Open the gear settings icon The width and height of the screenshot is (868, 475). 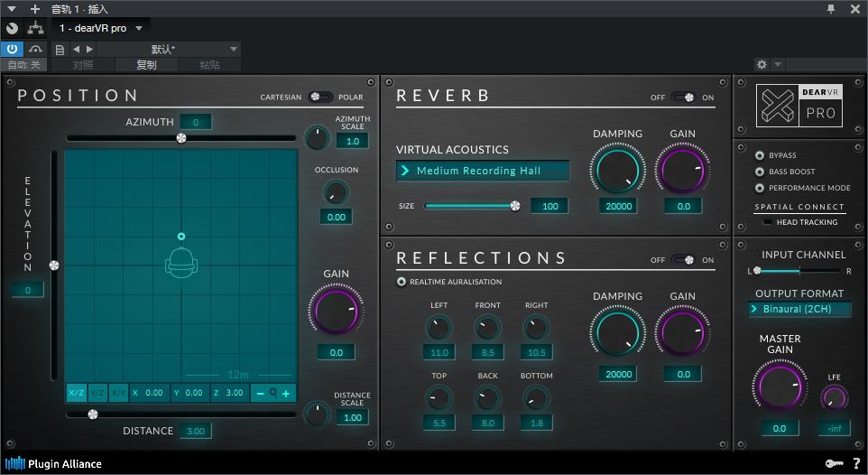point(762,64)
